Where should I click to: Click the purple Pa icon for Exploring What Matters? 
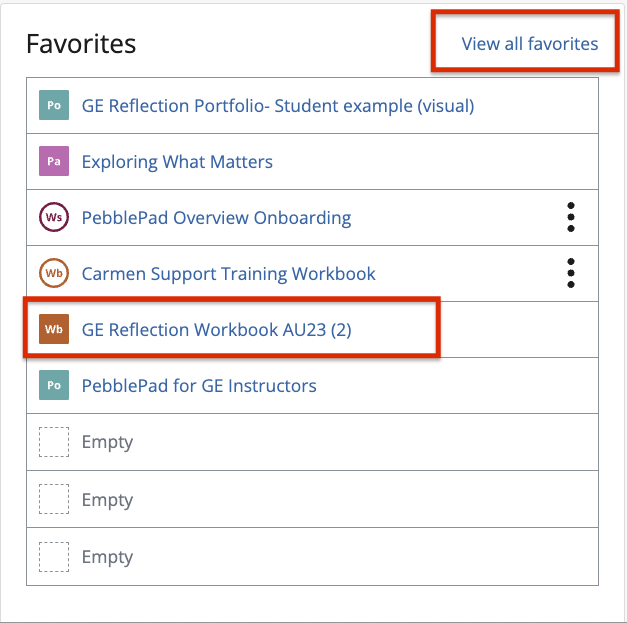54,161
